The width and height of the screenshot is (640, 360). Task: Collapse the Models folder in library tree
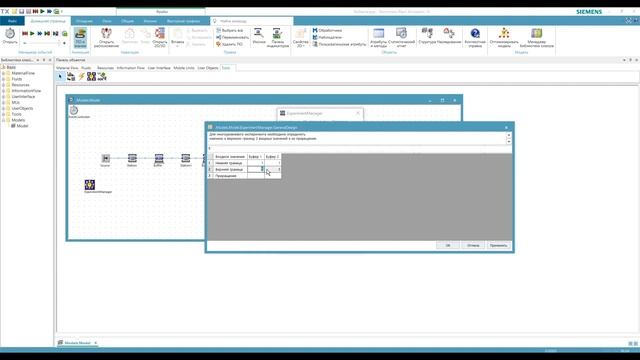[x=4, y=120]
